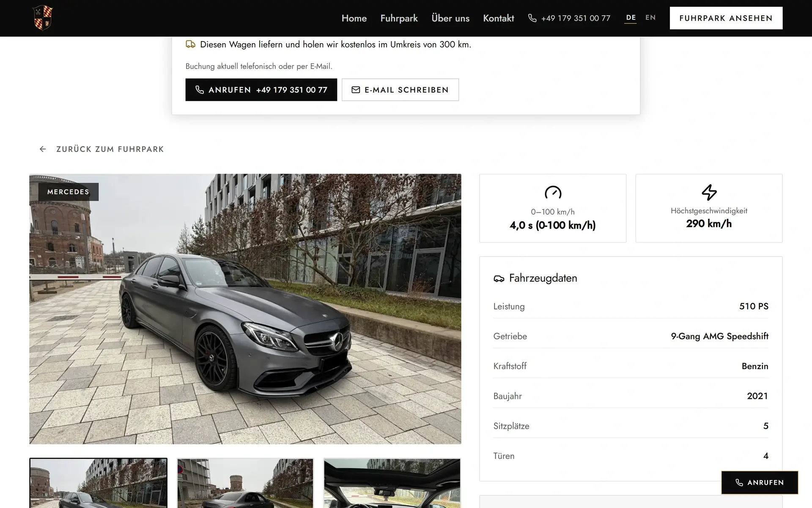This screenshot has width=812, height=508.
Task: Click the '290 km/h' top speed text
Action: point(709,224)
